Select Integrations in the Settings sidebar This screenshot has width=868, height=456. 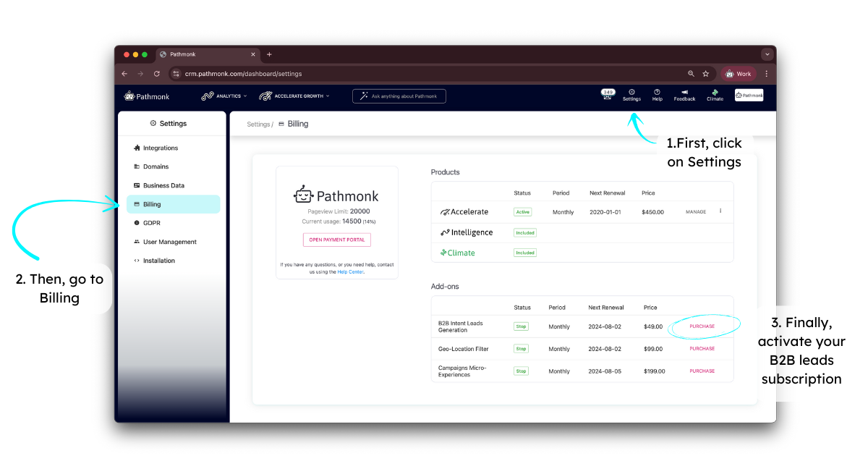(160, 148)
